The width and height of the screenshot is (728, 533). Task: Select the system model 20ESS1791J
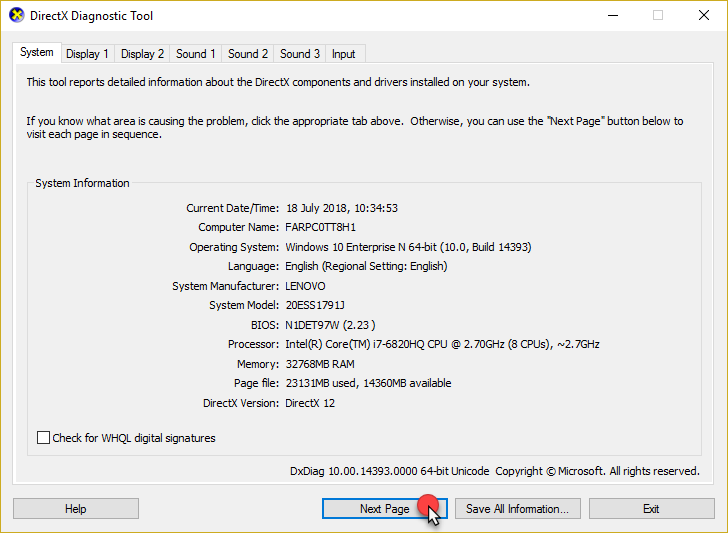coord(315,306)
